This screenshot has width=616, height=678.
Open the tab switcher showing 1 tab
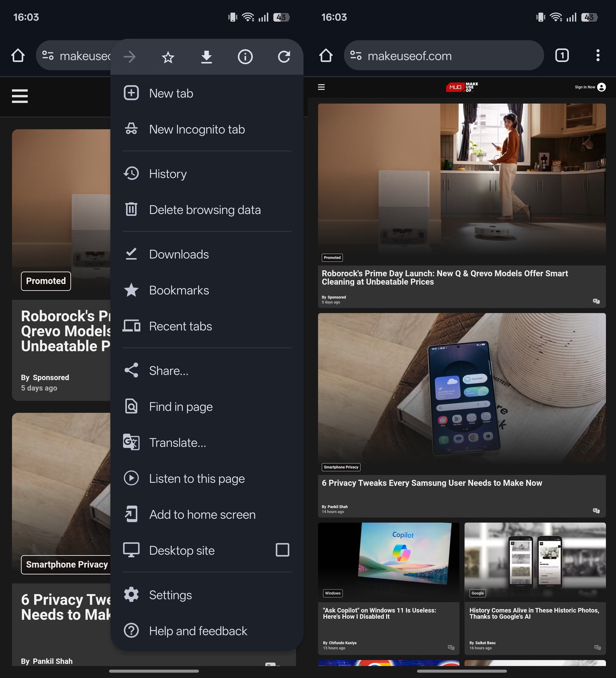[x=562, y=55]
